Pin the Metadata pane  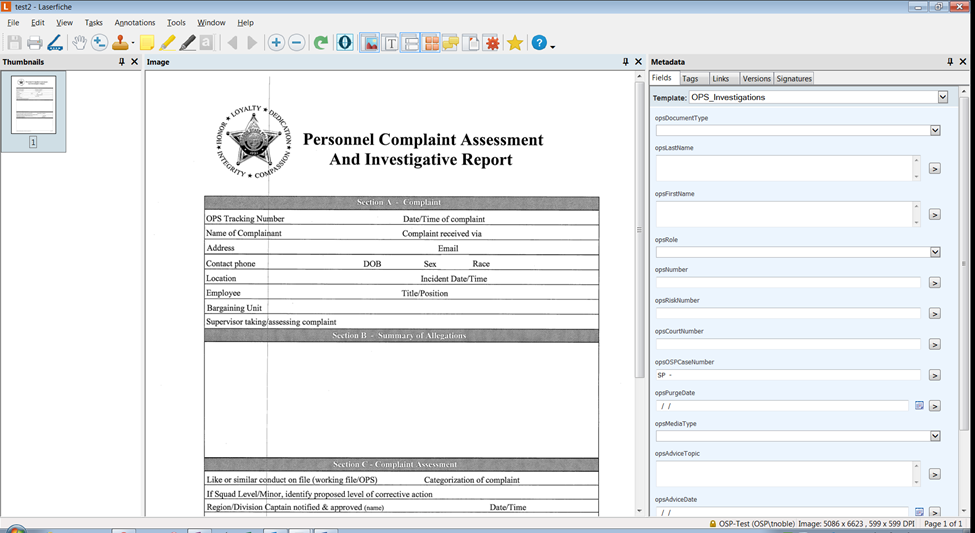click(950, 62)
